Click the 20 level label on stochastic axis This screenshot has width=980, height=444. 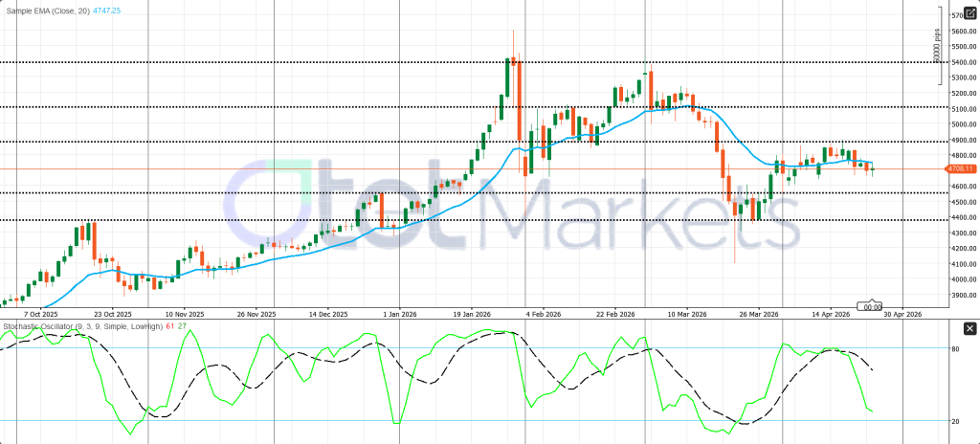tap(956, 421)
